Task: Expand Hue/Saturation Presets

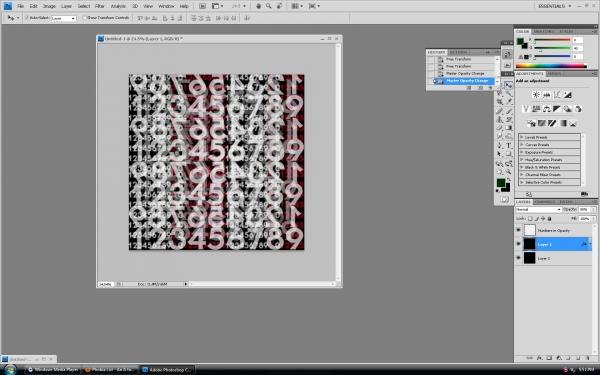Action: 522,160
